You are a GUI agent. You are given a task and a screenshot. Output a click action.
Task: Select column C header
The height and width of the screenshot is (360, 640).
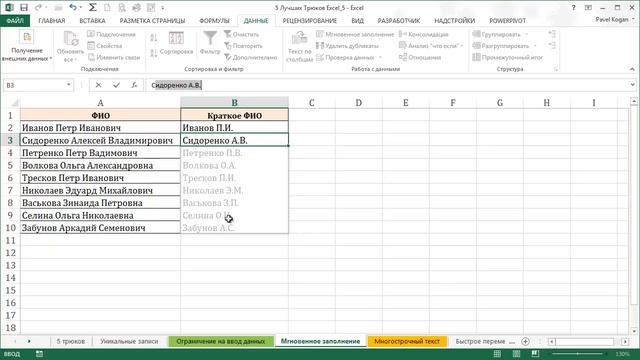[311, 103]
